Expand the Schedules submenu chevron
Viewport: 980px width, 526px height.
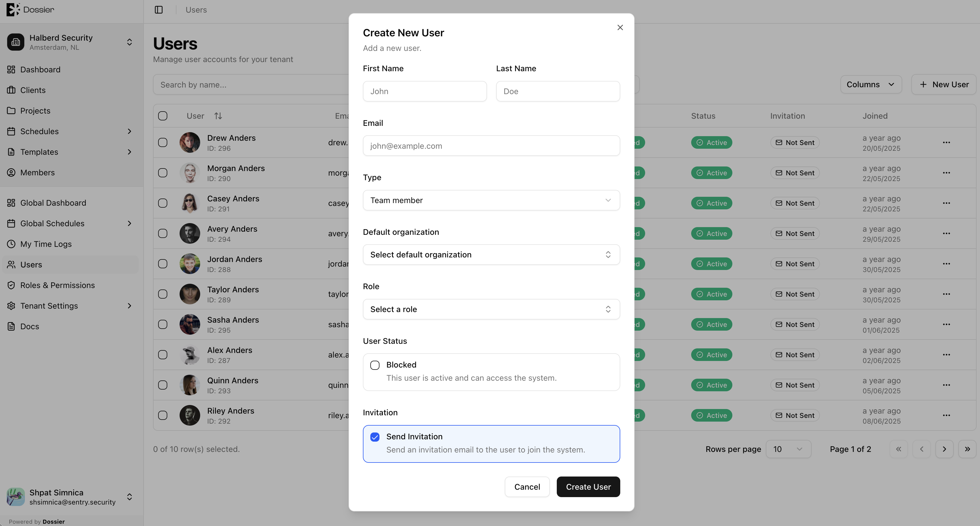tap(129, 131)
